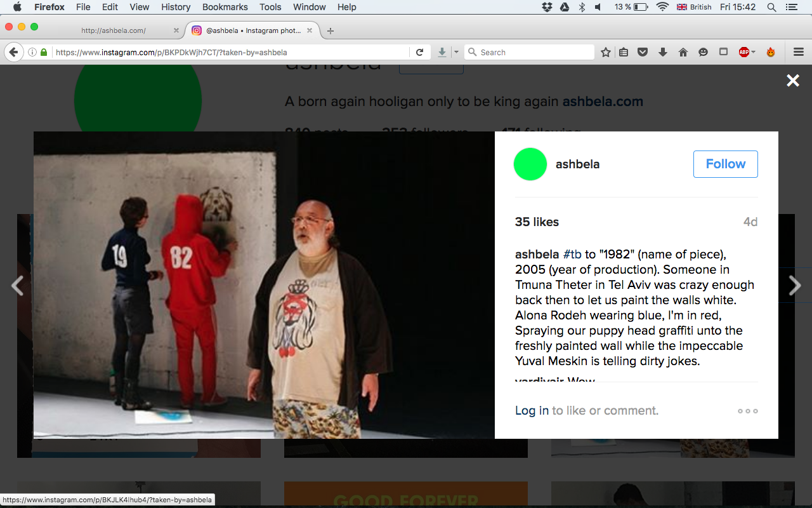
Task: Open the #tb hashtag link
Action: (x=572, y=255)
